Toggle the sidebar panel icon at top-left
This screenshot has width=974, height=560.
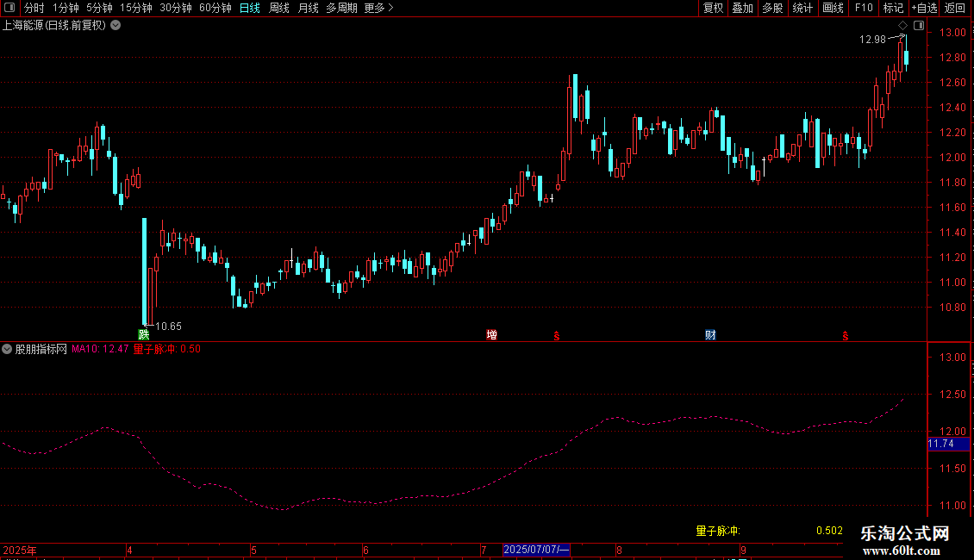(9, 8)
